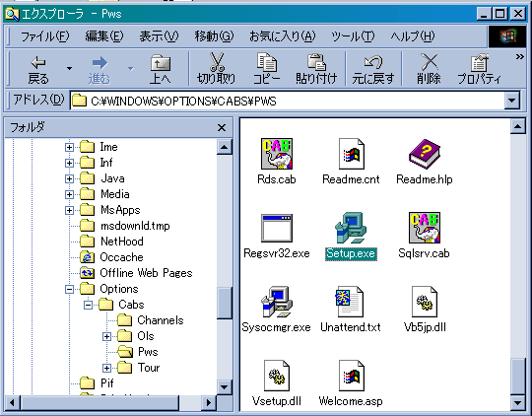Go up one folder with 上へ icon

(x=161, y=62)
